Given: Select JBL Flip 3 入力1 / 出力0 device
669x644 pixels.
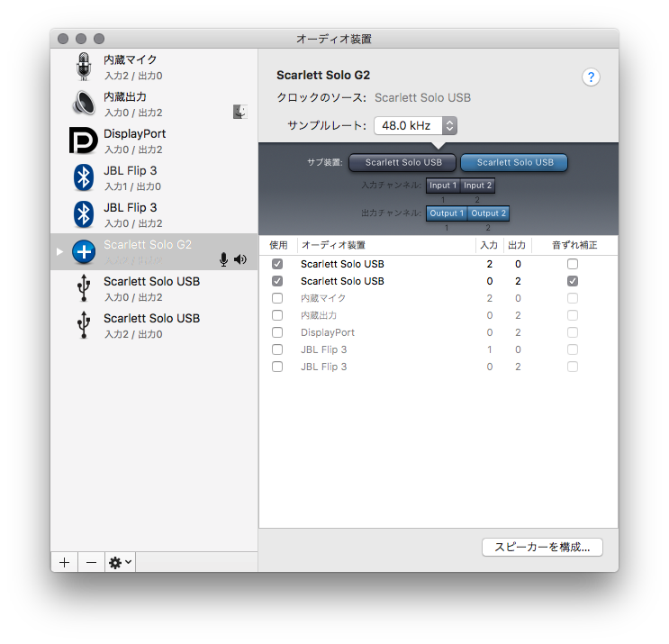Looking at the screenshot, I should point(154,178).
